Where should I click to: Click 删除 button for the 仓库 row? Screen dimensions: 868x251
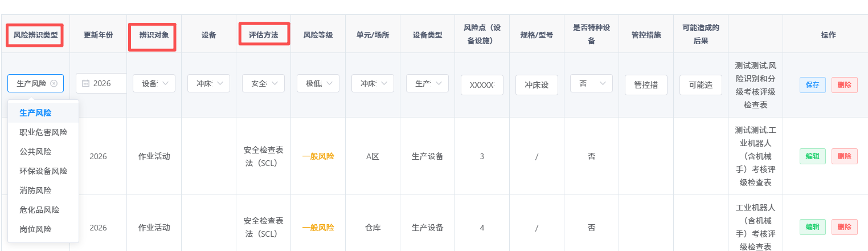[x=844, y=227]
